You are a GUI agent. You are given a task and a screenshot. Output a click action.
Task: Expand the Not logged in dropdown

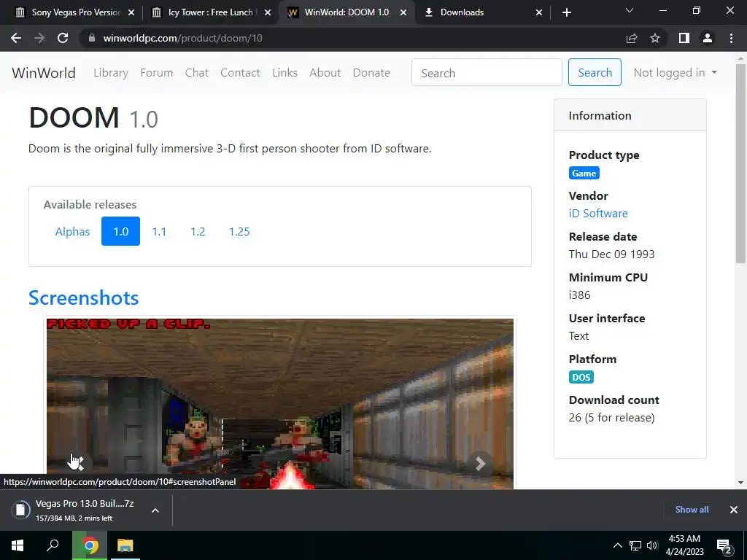[675, 73]
